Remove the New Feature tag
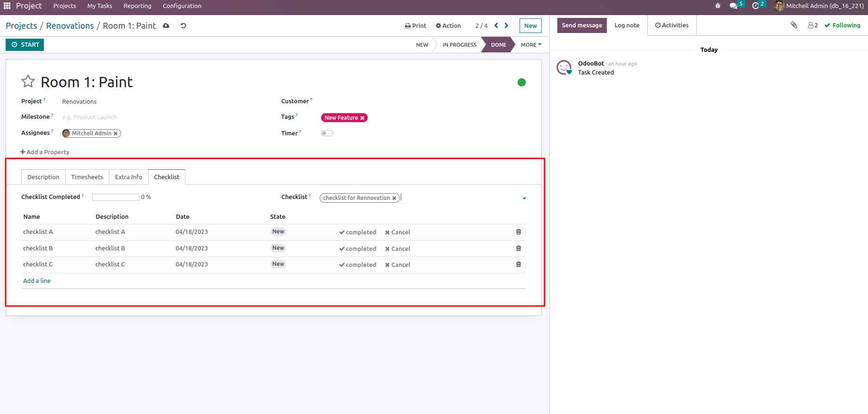 (362, 118)
